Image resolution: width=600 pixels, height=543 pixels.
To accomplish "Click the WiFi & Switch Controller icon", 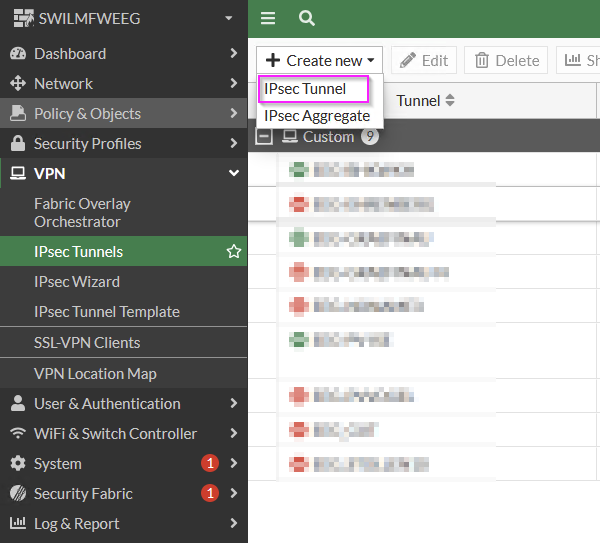I will 17,434.
